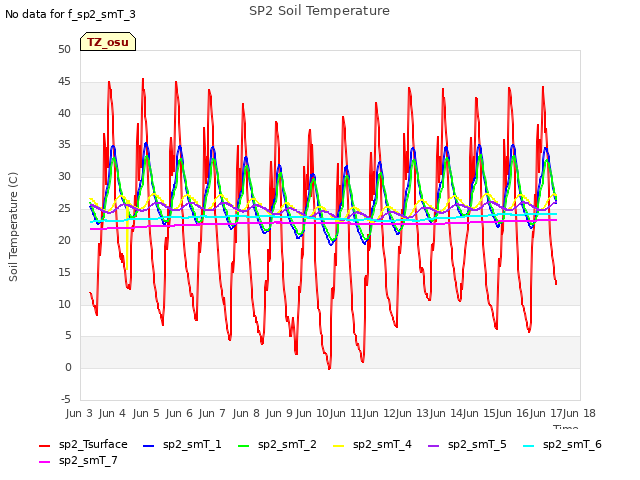Image resolution: width=640 pixels, height=480 pixels.
Task: Click the 0 y-axis tick label
Action: click(68, 367)
